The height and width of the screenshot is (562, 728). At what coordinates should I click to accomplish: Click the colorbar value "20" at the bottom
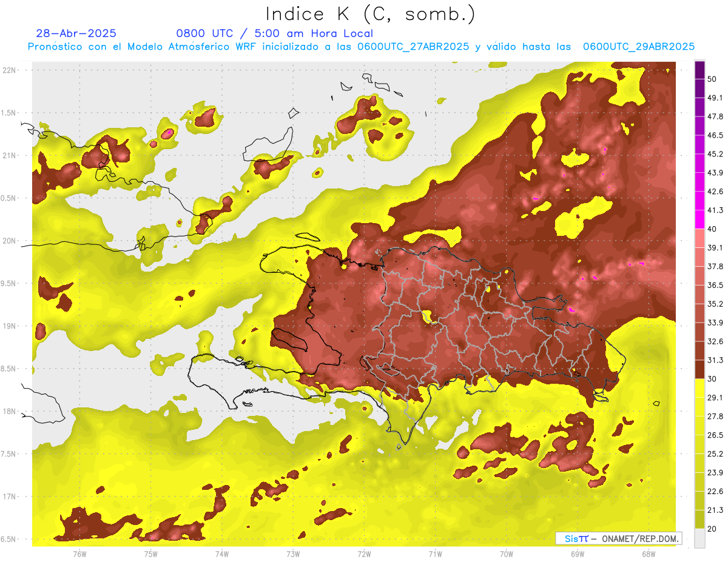[x=712, y=529]
